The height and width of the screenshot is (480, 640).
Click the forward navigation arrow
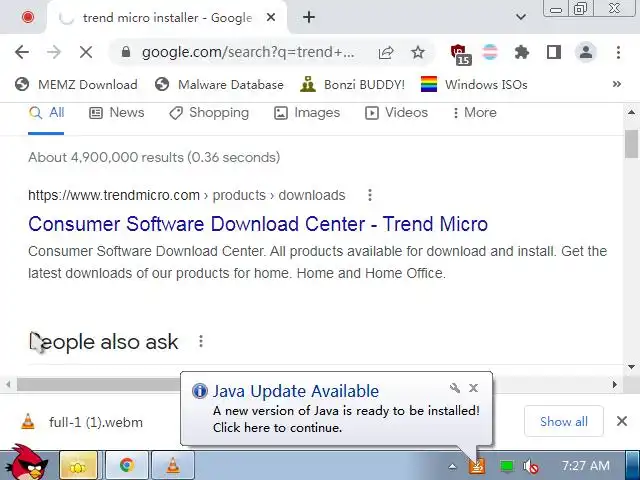click(x=53, y=52)
